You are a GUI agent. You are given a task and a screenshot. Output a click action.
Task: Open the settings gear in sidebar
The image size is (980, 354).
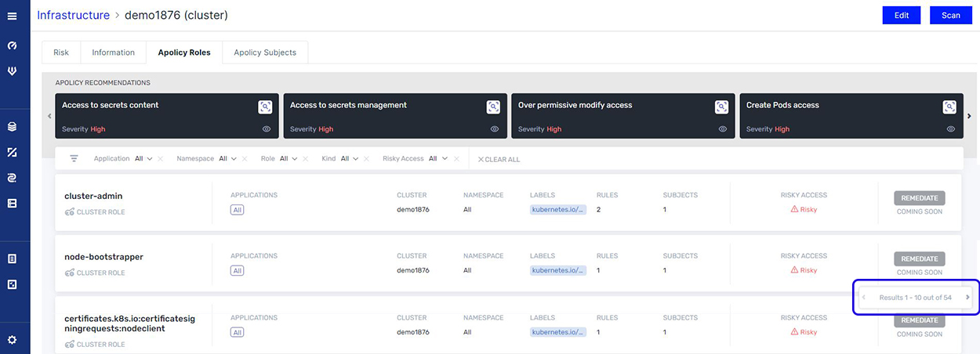(x=12, y=340)
